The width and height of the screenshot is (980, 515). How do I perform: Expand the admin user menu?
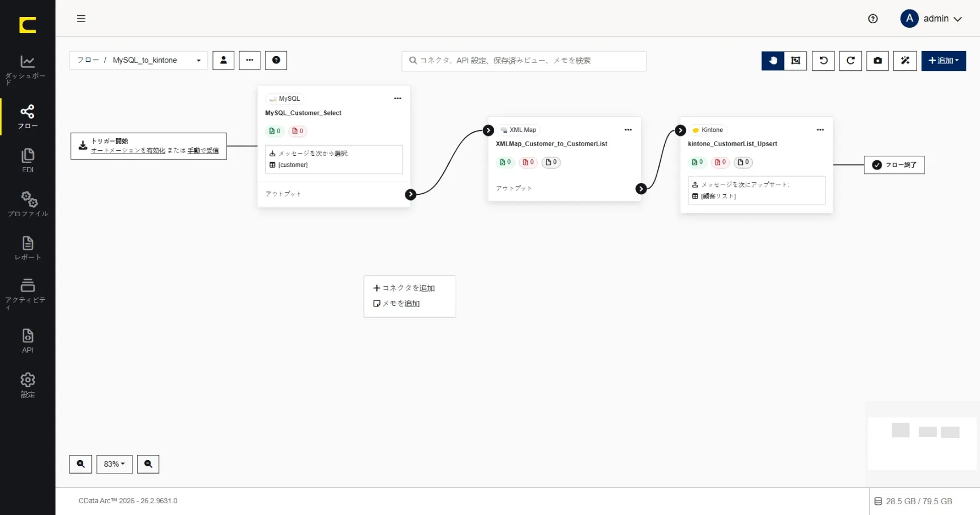[931, 19]
